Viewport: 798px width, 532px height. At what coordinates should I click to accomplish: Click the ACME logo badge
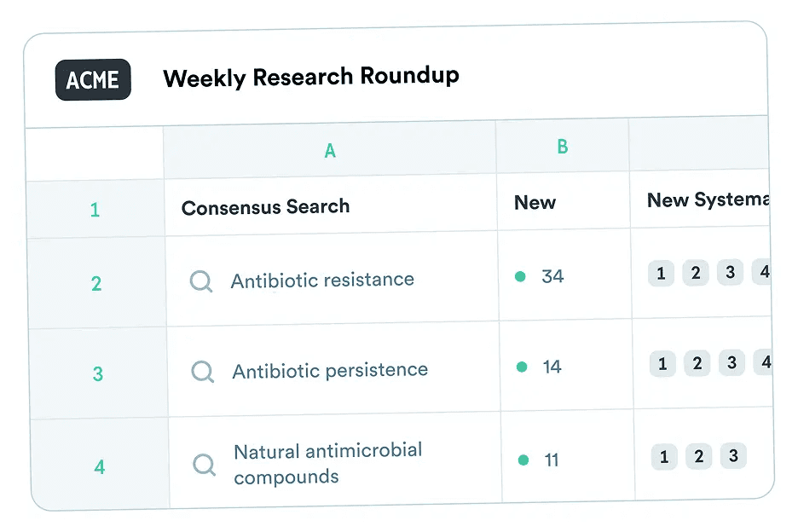click(x=93, y=80)
